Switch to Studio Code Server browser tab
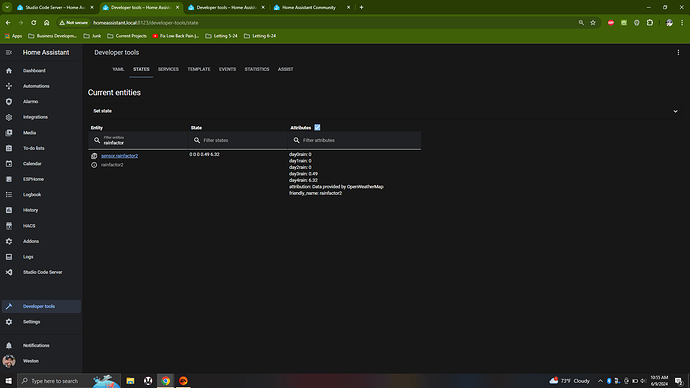 (55, 7)
